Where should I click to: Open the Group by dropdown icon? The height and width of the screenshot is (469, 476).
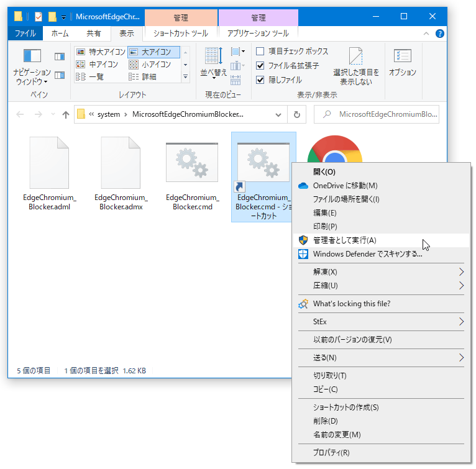click(238, 52)
